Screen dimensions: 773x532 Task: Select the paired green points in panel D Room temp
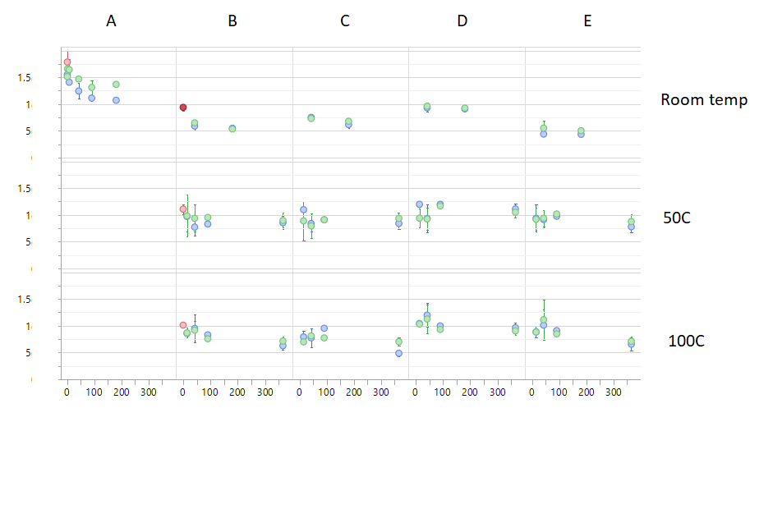pos(426,107)
